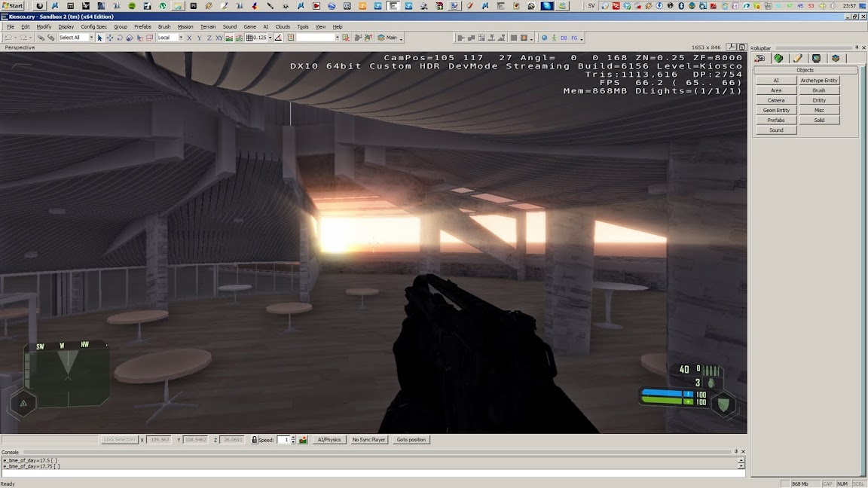Switch to the Objects rollup tab icon
Image resolution: width=868 pixels, height=488 pixels.
point(760,58)
